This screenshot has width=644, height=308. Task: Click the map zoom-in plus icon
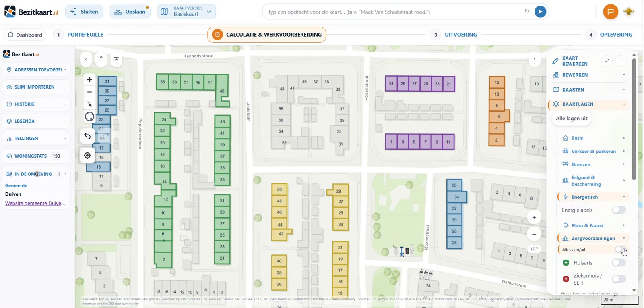coord(89,79)
